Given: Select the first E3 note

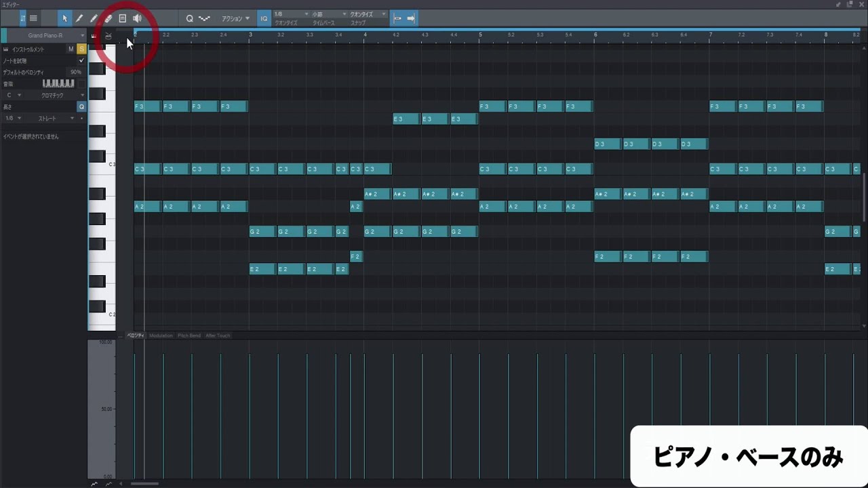Looking at the screenshot, I should tap(406, 119).
